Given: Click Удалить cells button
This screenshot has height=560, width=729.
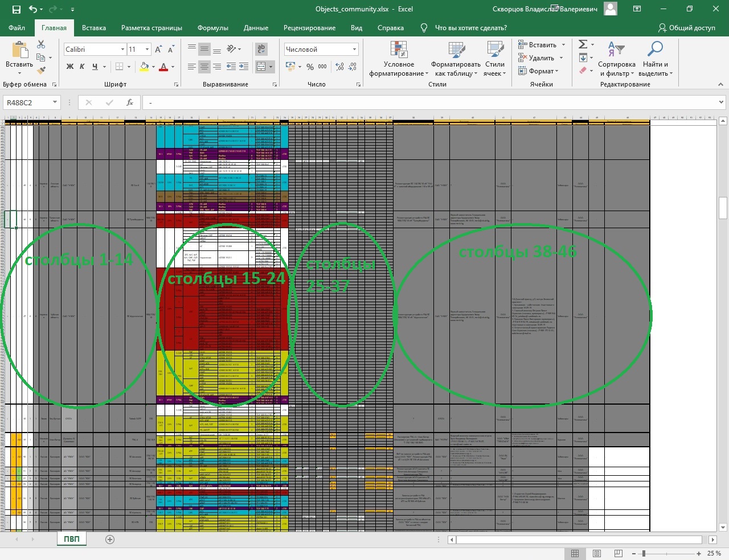Looking at the screenshot, I should click(540, 58).
